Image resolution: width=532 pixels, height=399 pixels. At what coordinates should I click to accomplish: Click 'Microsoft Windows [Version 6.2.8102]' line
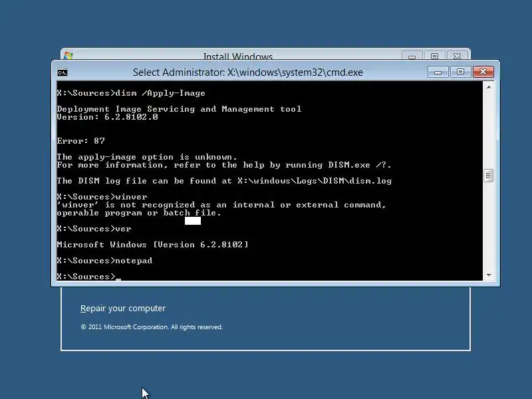[x=152, y=245]
